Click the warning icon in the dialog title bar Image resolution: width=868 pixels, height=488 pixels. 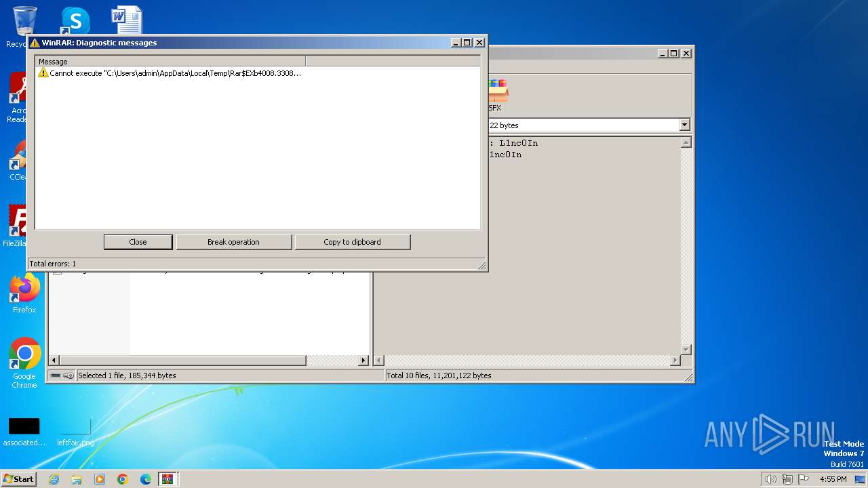35,43
